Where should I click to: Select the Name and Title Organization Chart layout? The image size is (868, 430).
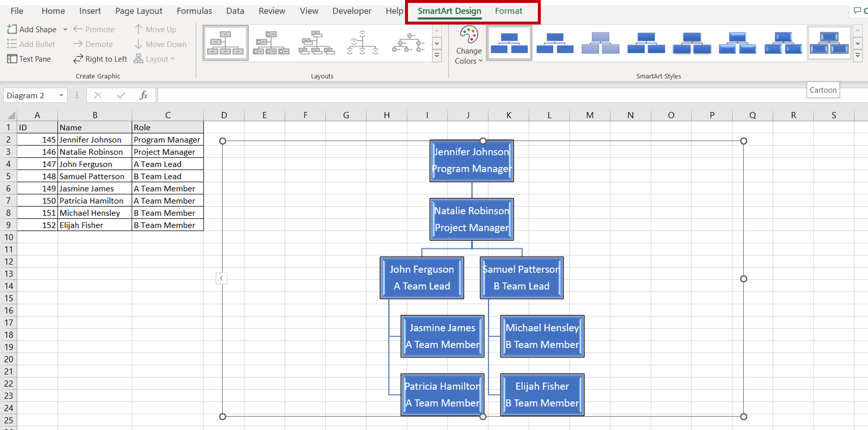click(x=271, y=43)
